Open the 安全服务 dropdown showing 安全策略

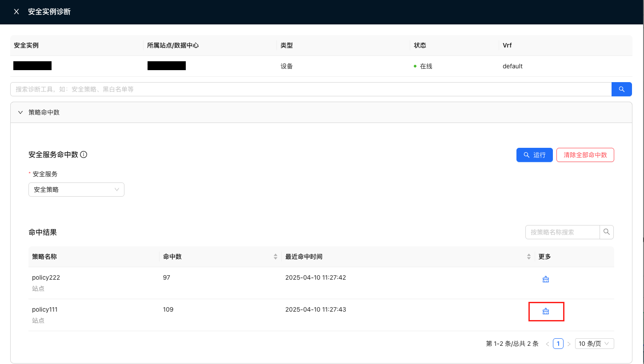click(76, 190)
